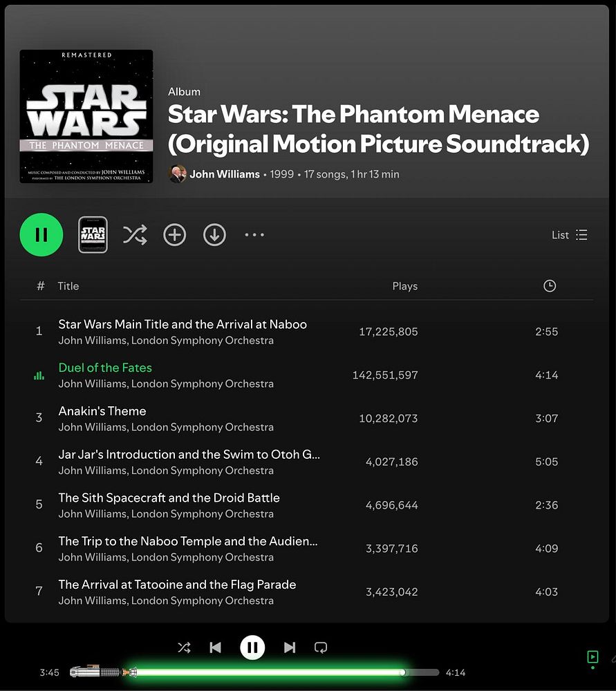
Task: Toggle shuffle in bottom player bar
Action: pos(184,647)
